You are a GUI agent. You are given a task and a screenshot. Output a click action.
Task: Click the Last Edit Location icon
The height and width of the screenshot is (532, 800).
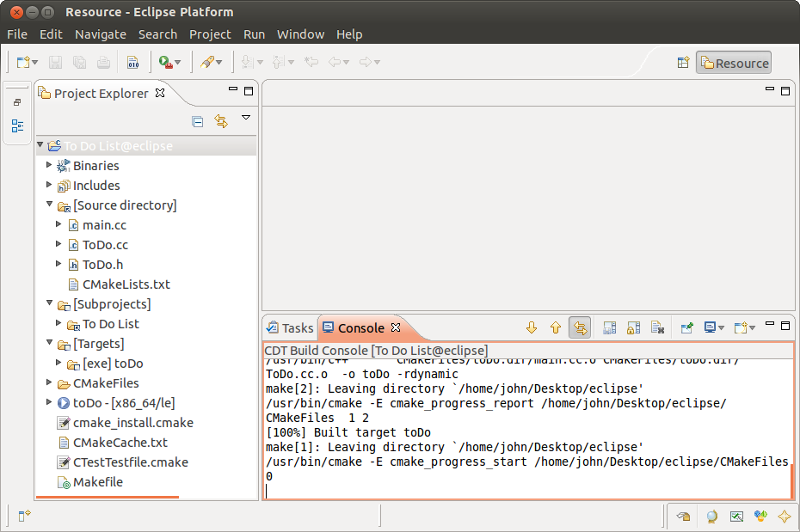311,62
